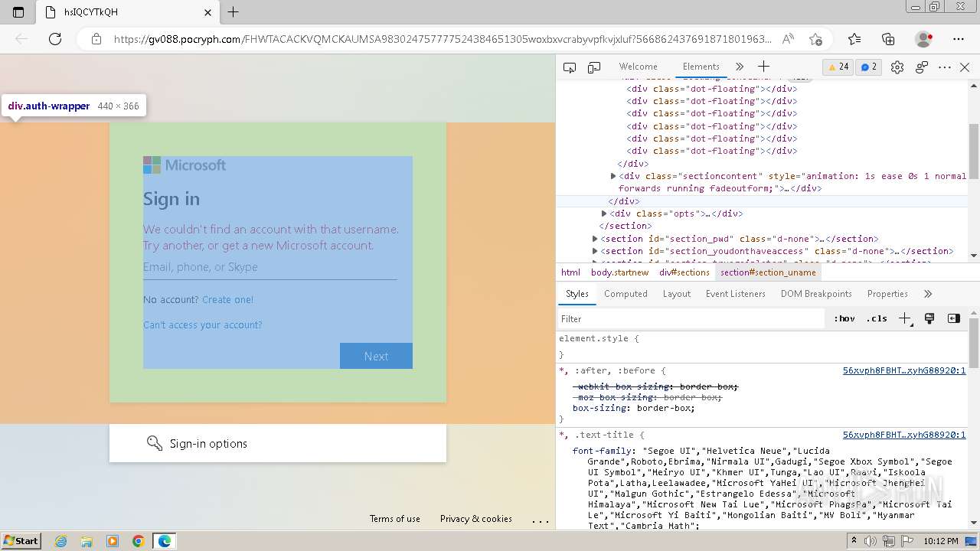Toggle the .cls class editor

click(877, 318)
